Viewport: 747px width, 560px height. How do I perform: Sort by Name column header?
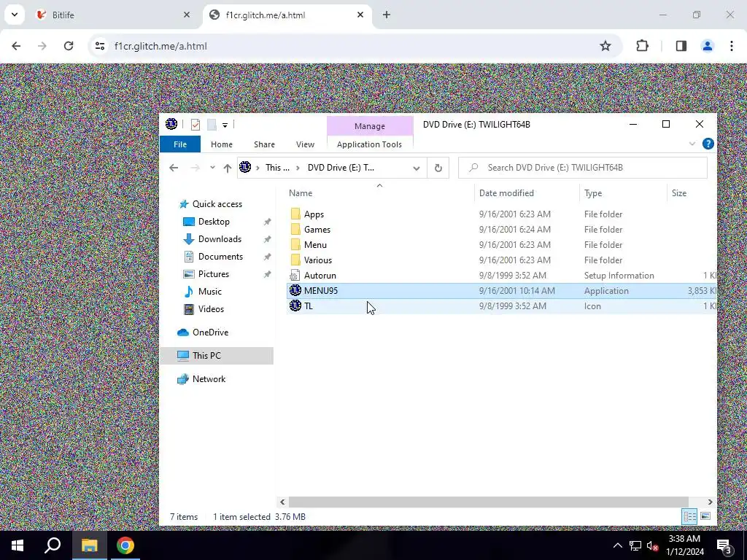click(379, 192)
